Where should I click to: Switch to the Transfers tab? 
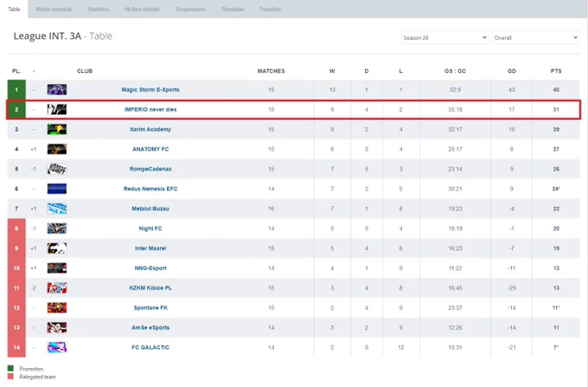pos(270,9)
